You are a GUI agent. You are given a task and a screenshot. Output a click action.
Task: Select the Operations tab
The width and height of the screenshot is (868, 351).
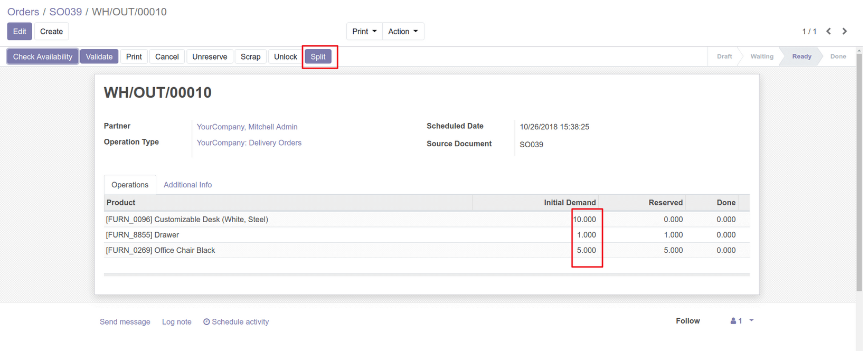[130, 185]
